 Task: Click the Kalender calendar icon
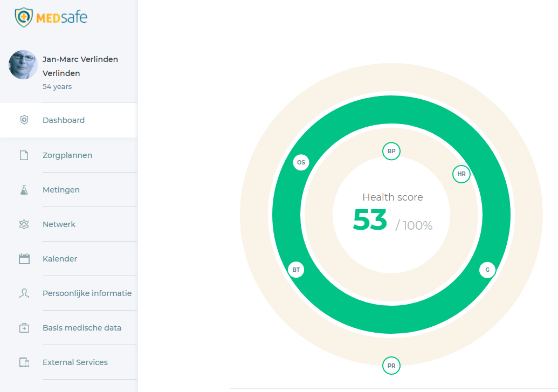24,259
